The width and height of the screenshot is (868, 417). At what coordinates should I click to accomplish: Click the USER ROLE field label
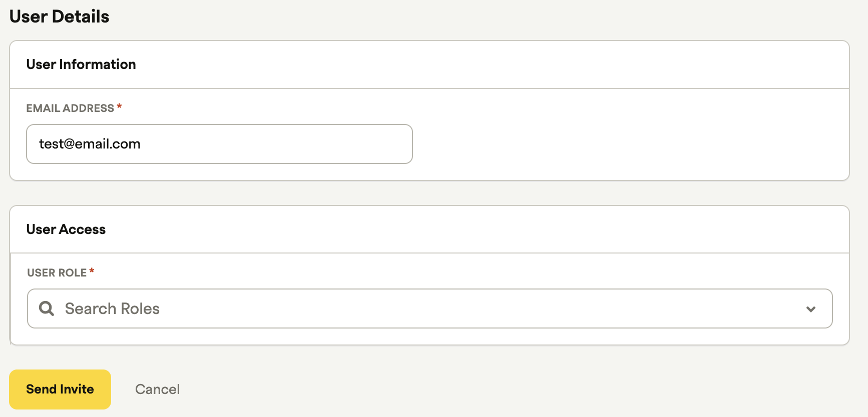(x=57, y=272)
